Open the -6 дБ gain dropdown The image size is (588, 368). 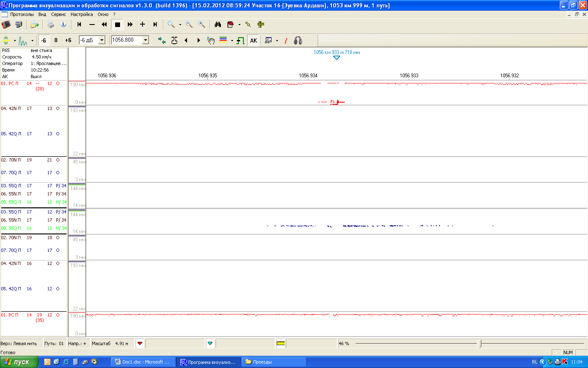coord(102,40)
